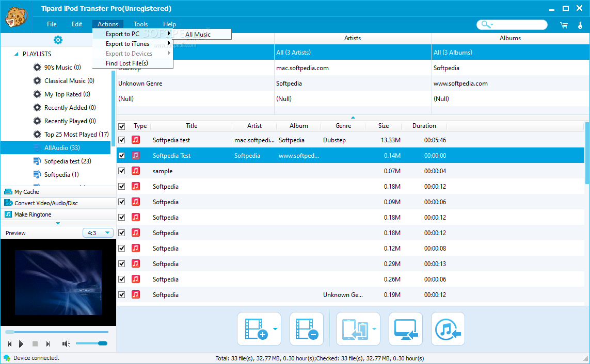Image resolution: width=590 pixels, height=364 pixels.
Task: Click the gear icon beside Classical Music
Action: [x=37, y=81]
